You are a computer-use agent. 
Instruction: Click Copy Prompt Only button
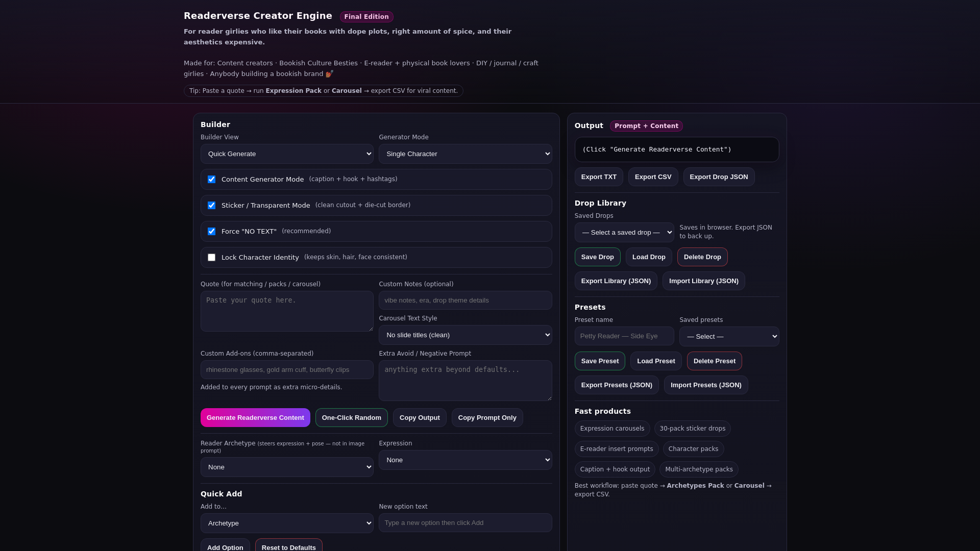click(487, 418)
